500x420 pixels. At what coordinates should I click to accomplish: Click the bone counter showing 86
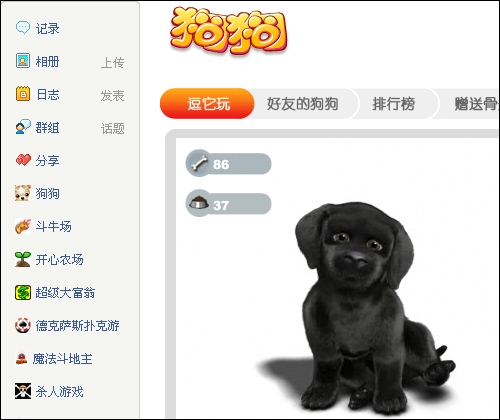228,164
